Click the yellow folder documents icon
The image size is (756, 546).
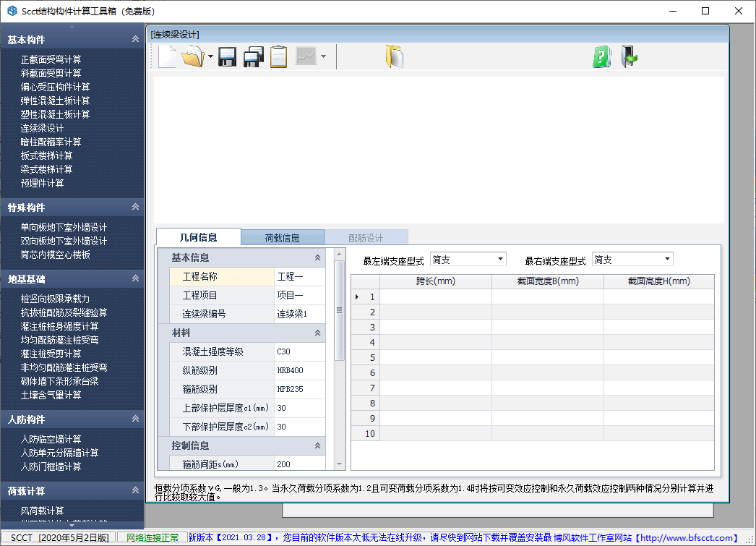(x=395, y=56)
